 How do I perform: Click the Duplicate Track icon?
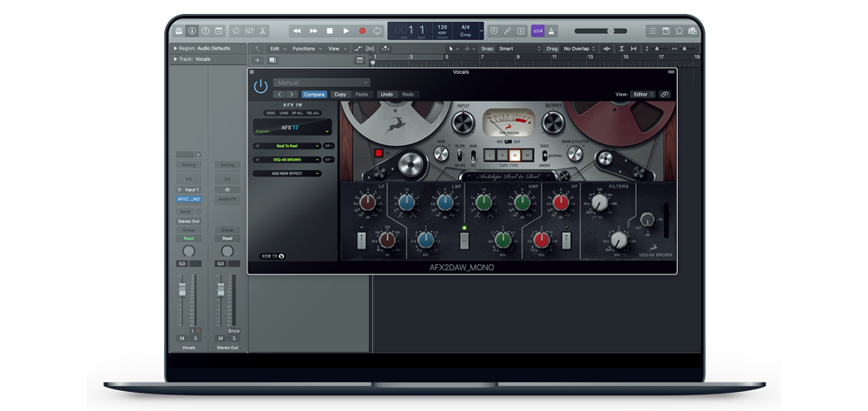pos(272,60)
